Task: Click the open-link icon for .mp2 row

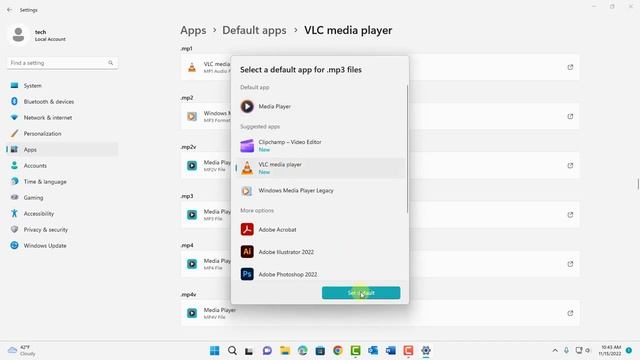Action: click(570, 116)
